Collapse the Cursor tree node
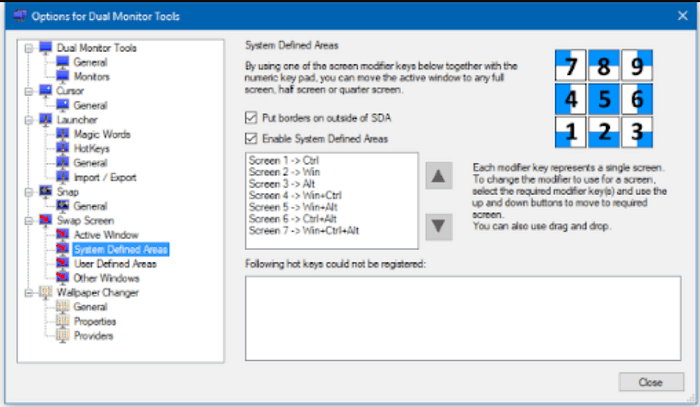The image size is (700, 407). point(29,91)
